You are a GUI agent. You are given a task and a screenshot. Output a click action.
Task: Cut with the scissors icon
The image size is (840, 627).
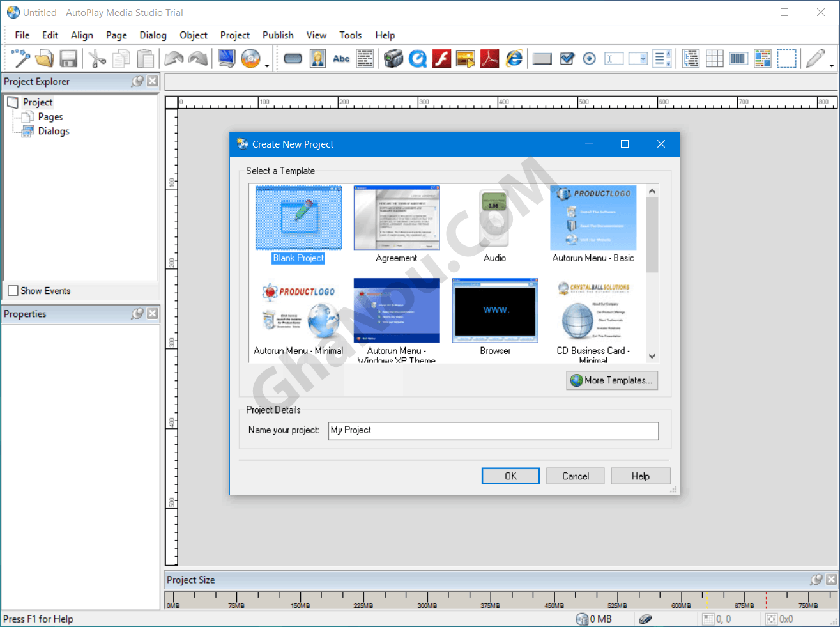pyautogui.click(x=97, y=59)
